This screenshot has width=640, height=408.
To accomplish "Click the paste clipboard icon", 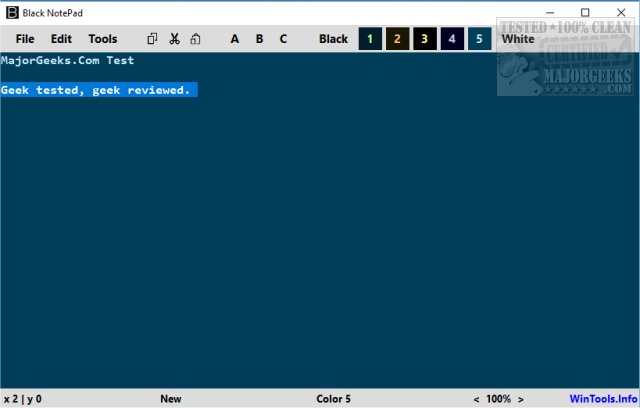I will (x=196, y=39).
